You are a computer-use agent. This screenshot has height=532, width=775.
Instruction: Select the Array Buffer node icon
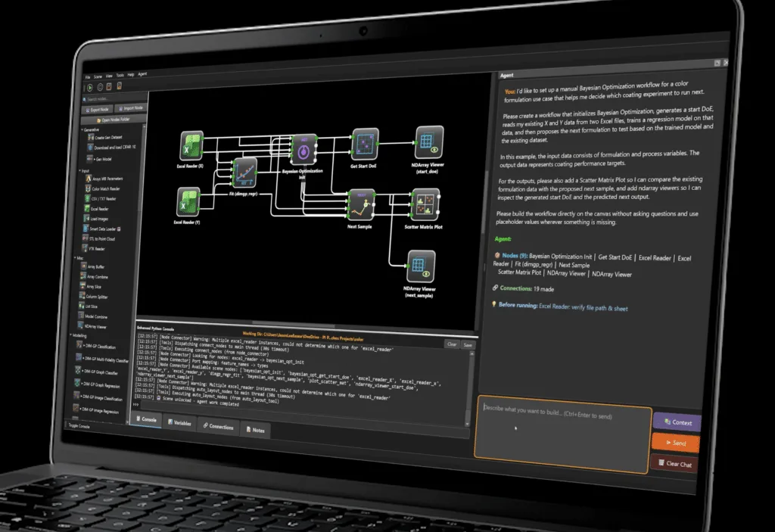point(84,266)
